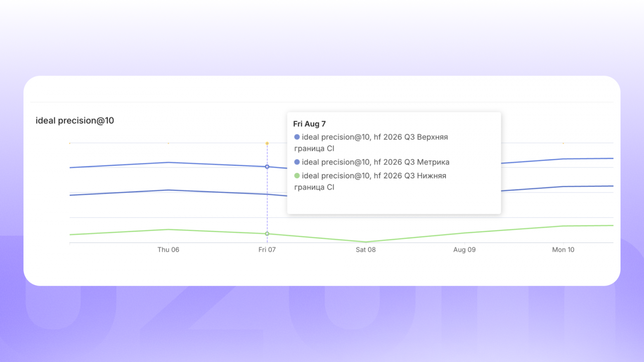Select the "Mon 10" axis label
Image resolution: width=644 pixels, height=362 pixels.
pos(563,250)
